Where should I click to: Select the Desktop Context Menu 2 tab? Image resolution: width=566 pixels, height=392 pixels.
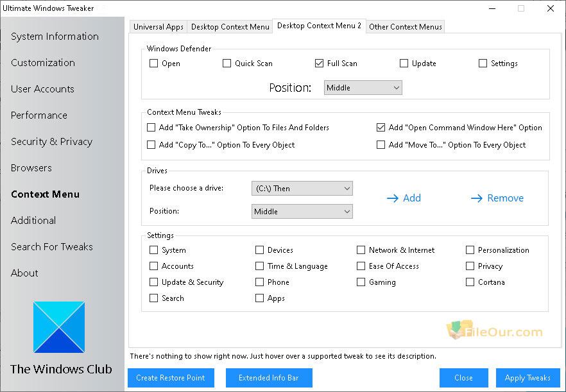(x=319, y=26)
